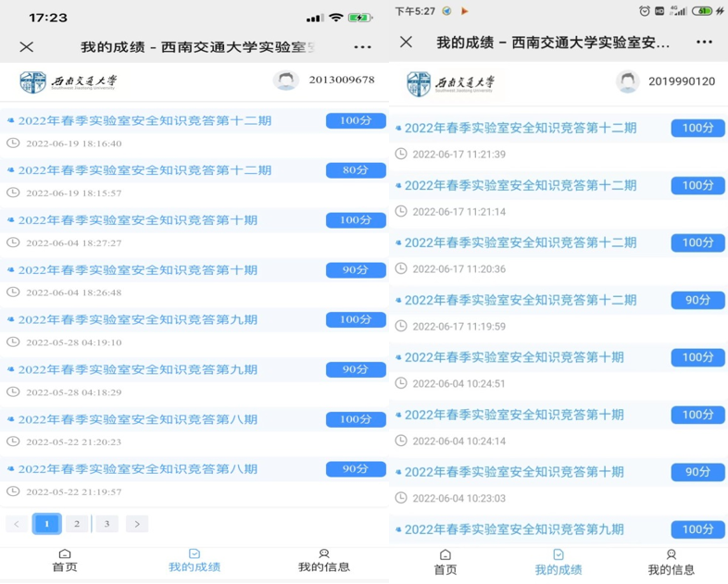Click the avatar icon beside ID 2013009678
The image size is (728, 584).
point(286,81)
